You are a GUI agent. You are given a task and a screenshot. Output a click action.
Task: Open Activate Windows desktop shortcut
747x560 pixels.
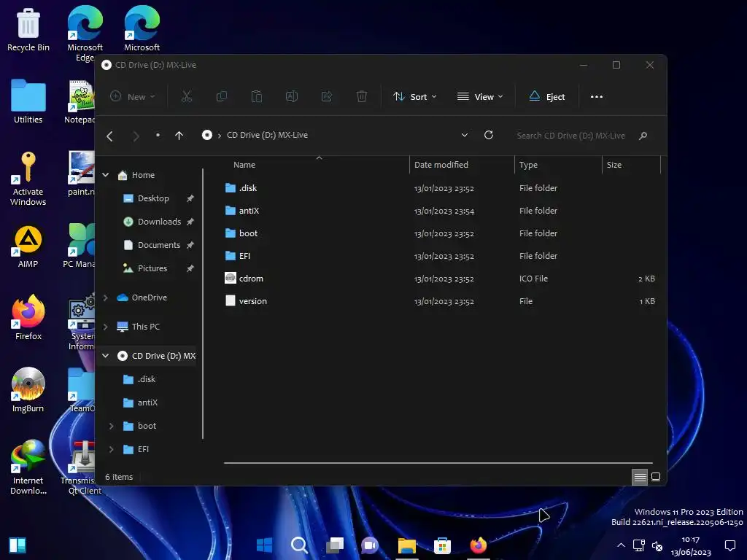(28, 179)
